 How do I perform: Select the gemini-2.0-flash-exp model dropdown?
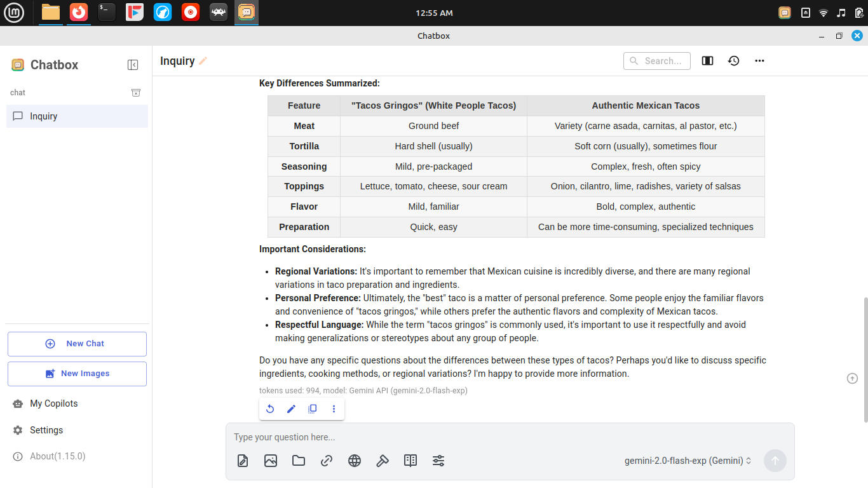688,461
